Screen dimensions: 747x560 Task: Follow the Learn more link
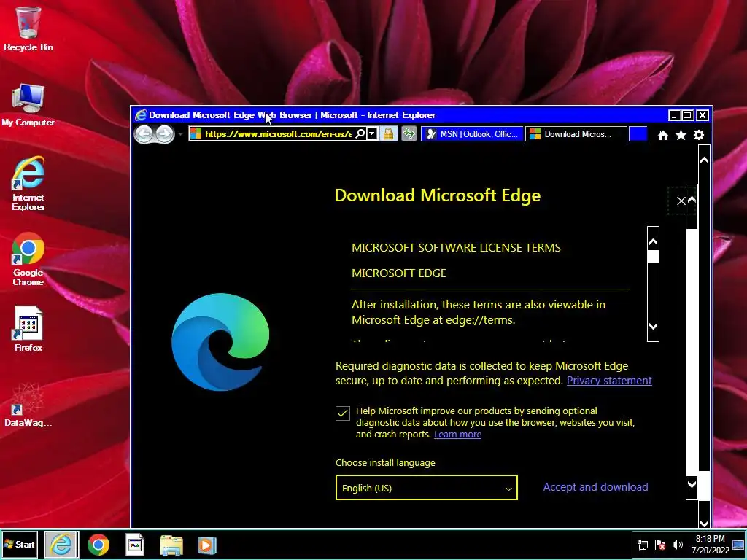pos(457,435)
